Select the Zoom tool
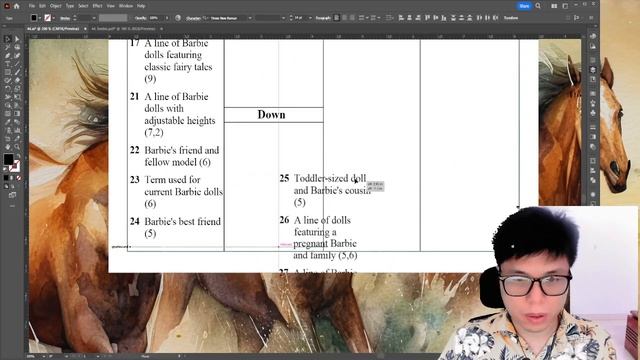The image size is (640, 360). (x=17, y=147)
